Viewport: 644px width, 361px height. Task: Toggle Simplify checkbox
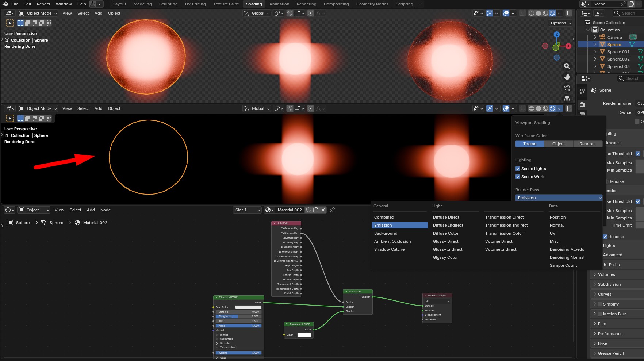(600, 304)
